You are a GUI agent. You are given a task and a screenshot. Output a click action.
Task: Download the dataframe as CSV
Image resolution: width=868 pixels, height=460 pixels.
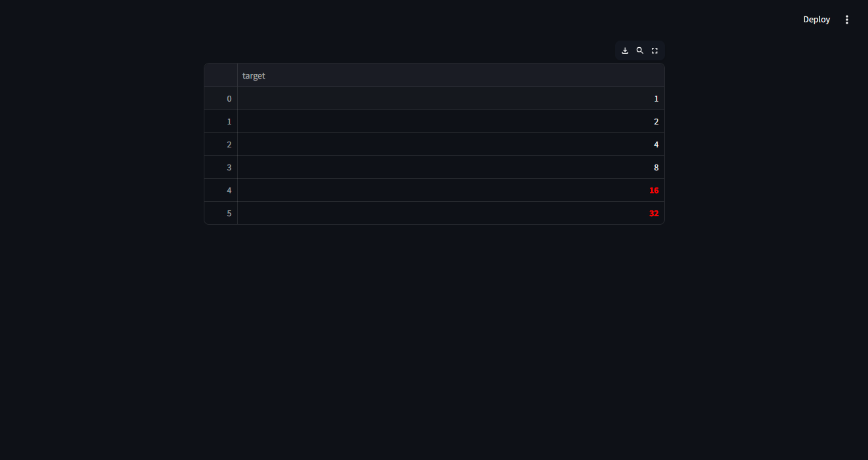click(x=625, y=50)
